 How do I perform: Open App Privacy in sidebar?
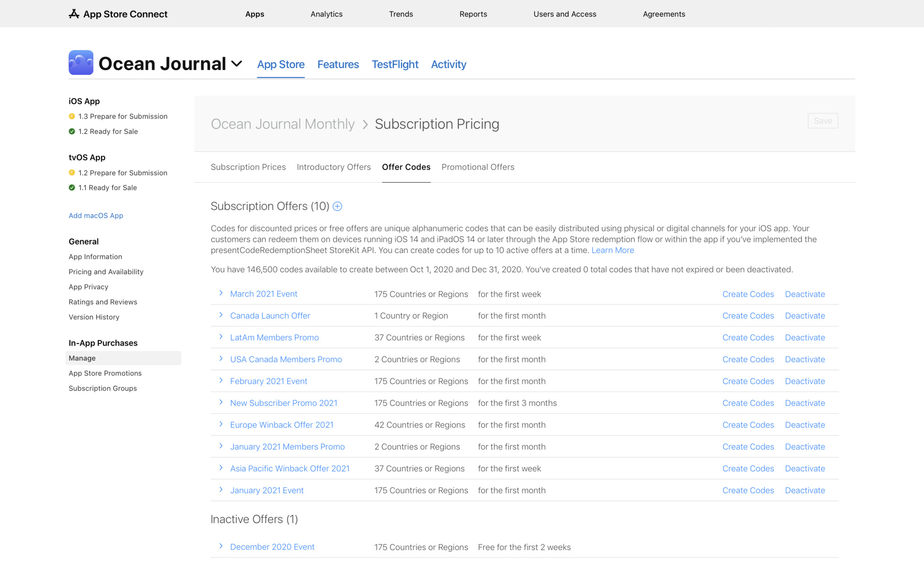click(x=88, y=287)
